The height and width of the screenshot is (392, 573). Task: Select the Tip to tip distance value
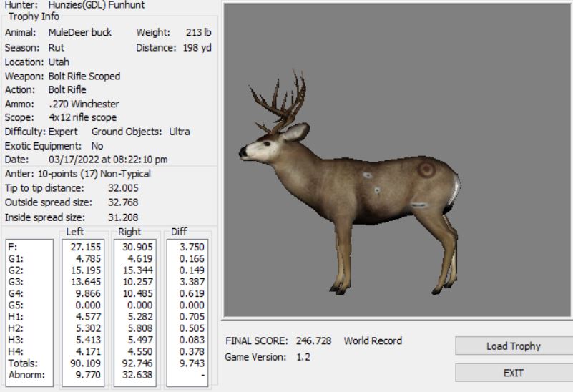tap(123, 188)
